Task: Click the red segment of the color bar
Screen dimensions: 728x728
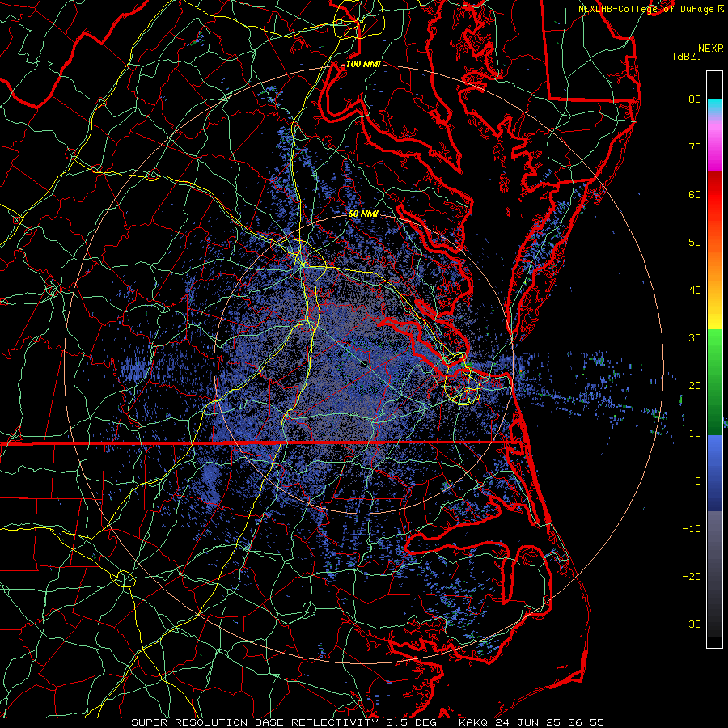Action: click(714, 190)
